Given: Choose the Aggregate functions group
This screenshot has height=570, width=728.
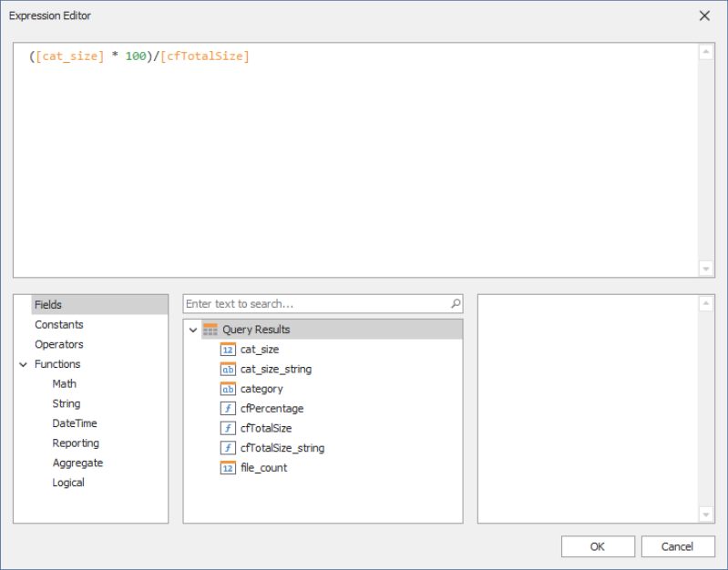Looking at the screenshot, I should click(x=77, y=463).
